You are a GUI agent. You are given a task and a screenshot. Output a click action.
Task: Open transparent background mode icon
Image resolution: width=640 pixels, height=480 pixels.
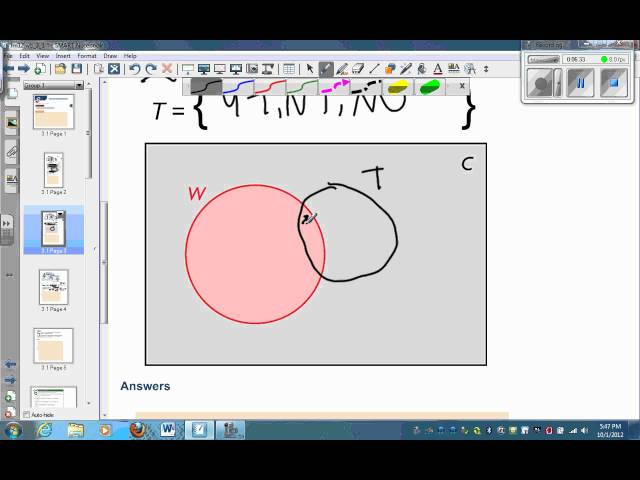click(220, 69)
